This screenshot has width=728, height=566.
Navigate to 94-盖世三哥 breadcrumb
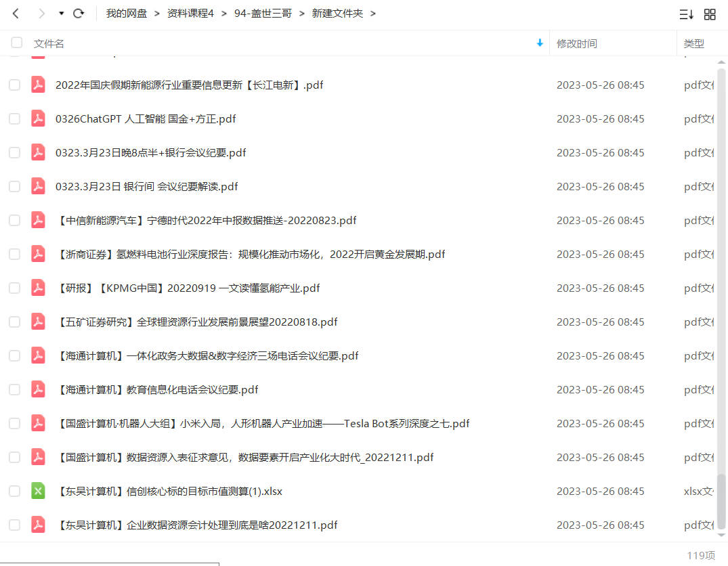263,14
